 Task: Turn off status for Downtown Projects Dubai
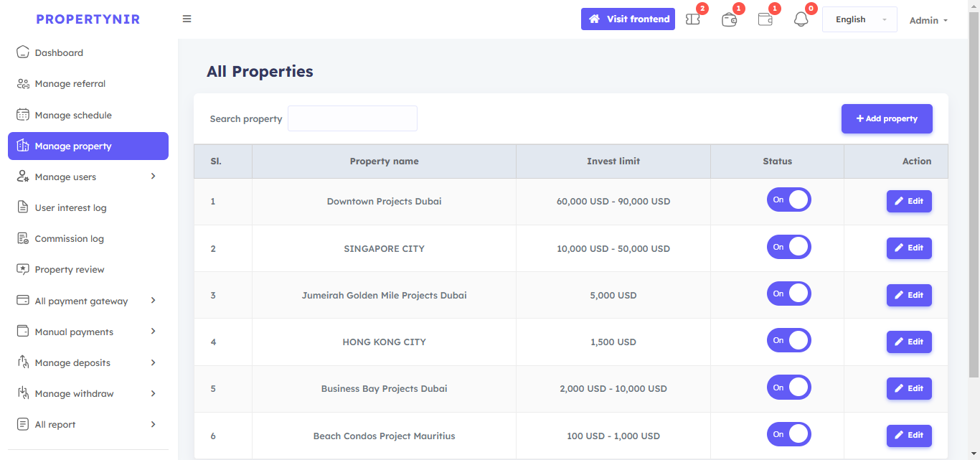click(x=788, y=200)
